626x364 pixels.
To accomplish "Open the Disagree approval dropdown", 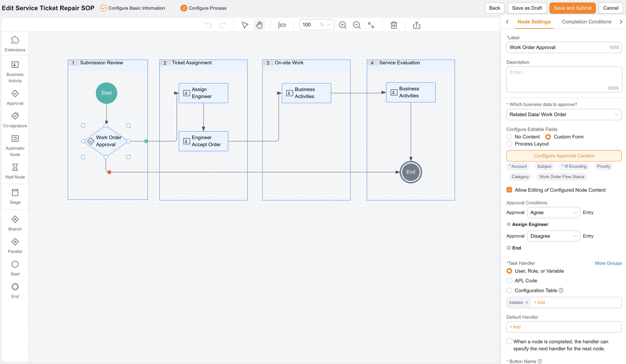I will (x=553, y=236).
